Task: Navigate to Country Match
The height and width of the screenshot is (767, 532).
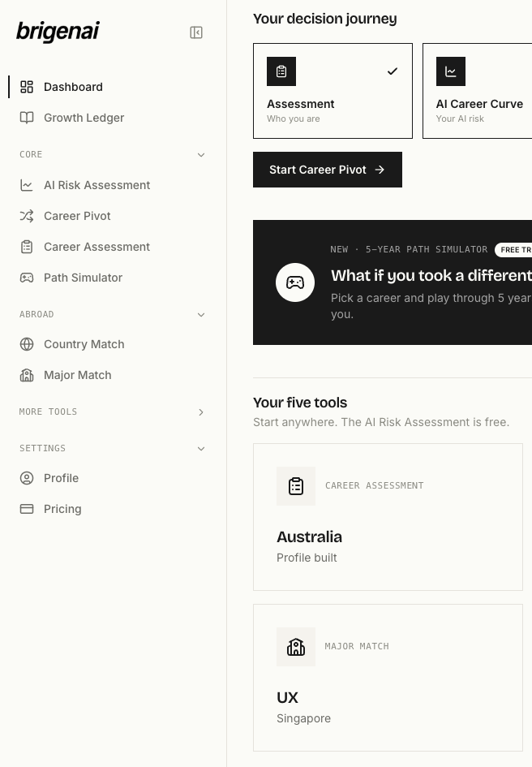Action: pyautogui.click(x=111, y=344)
